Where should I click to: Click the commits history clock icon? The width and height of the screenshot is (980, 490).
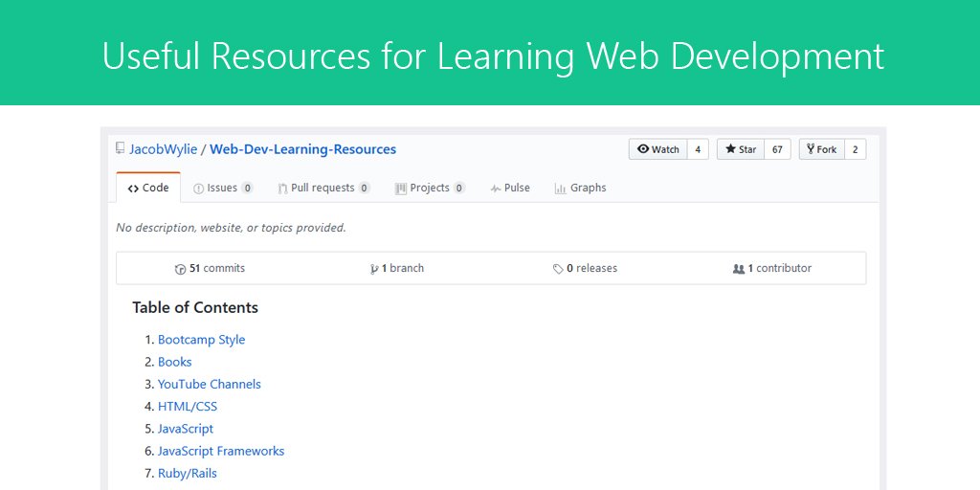(180, 269)
